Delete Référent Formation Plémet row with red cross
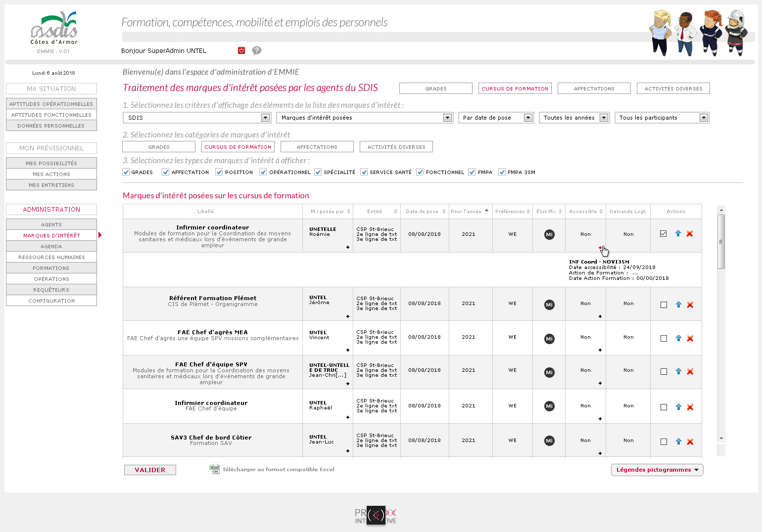The width and height of the screenshot is (762, 532). [690, 305]
